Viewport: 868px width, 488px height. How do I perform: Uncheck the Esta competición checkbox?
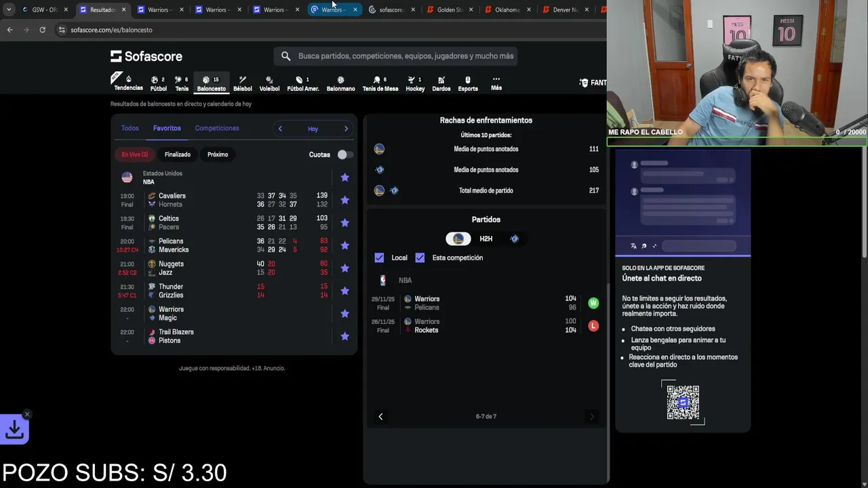click(420, 258)
